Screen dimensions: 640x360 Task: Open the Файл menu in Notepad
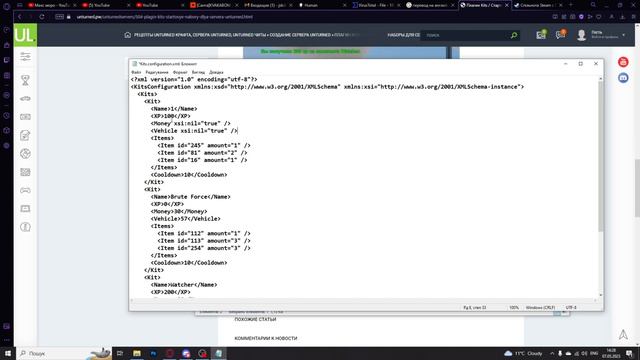[136, 72]
